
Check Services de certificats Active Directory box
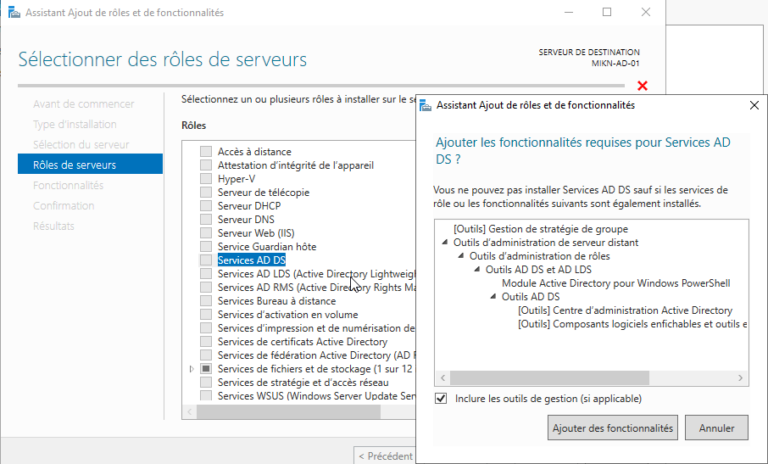tap(206, 342)
